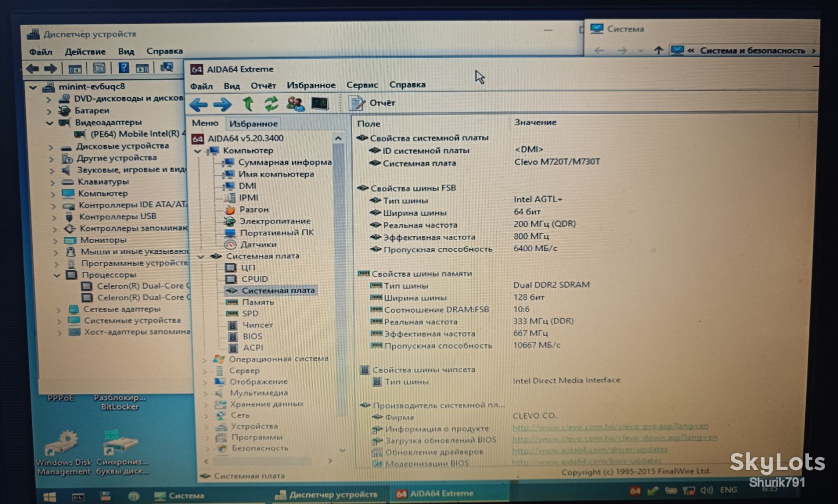Click the green up-level arrow icon

(x=248, y=104)
